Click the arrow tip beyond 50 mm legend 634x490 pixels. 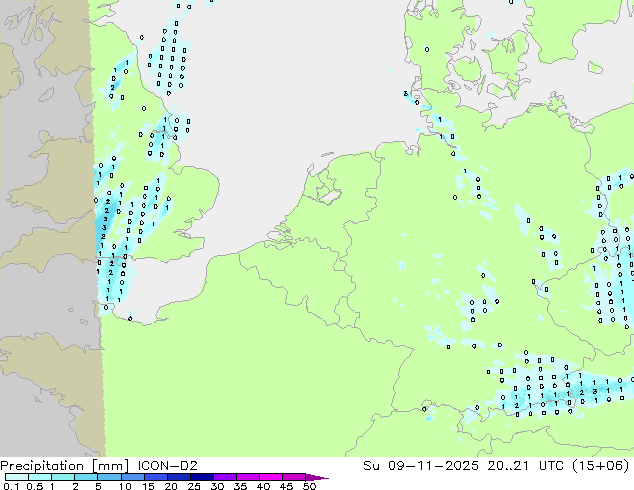click(x=317, y=478)
